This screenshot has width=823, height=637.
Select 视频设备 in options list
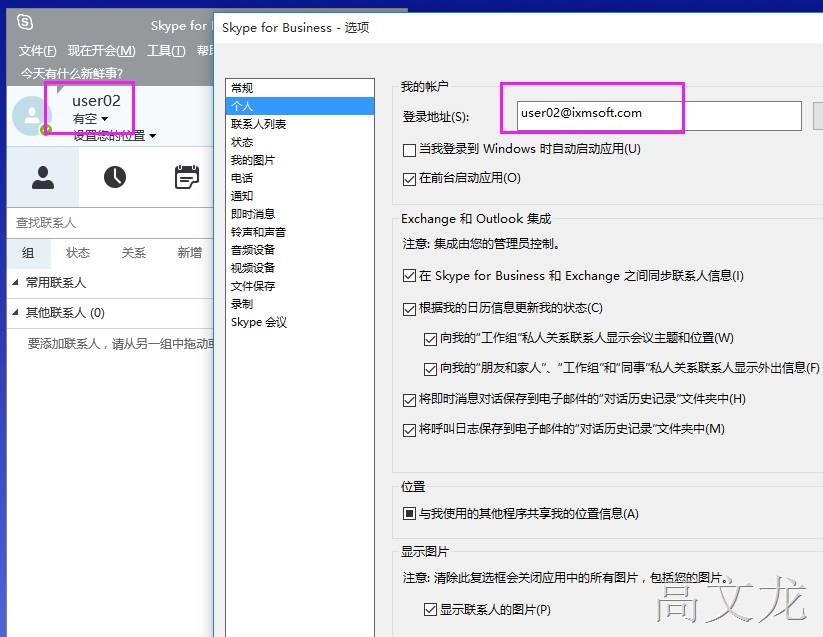(300, 268)
